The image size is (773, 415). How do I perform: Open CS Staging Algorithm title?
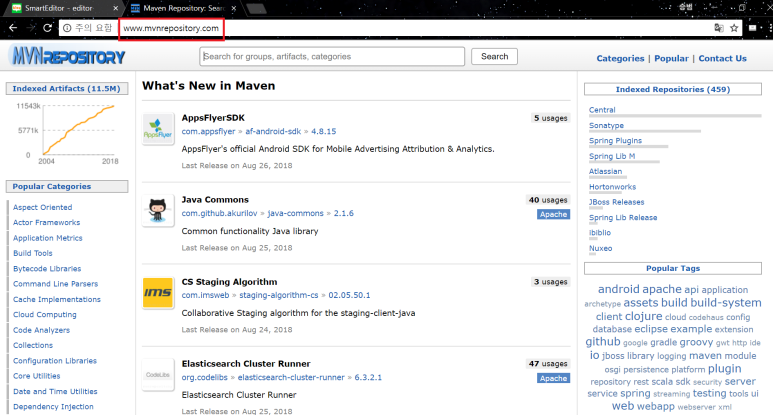pyautogui.click(x=229, y=282)
